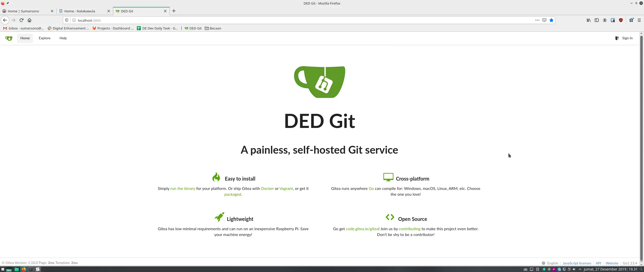Screen dimensions: 644x272
Task: Expand the Bacaan bookmarks folder
Action: [x=213, y=28]
